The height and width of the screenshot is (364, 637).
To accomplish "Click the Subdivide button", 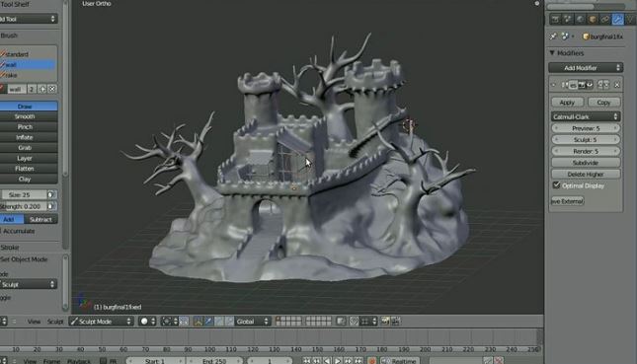I will [x=586, y=163].
